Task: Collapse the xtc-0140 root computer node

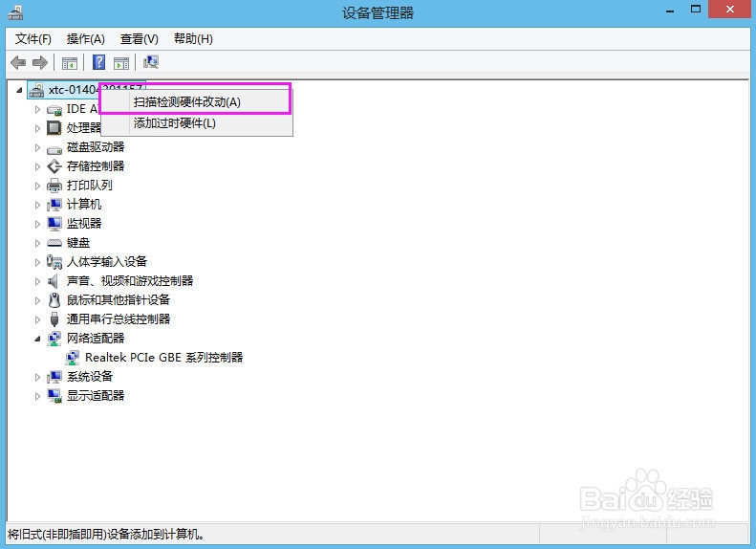Action: click(19, 90)
